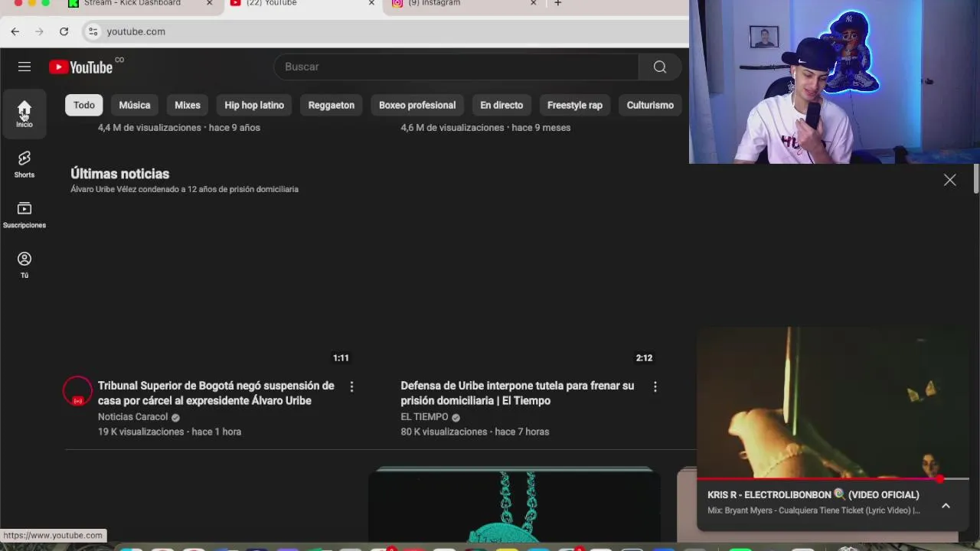Close the YouTube browser tab

pyautogui.click(x=371, y=3)
